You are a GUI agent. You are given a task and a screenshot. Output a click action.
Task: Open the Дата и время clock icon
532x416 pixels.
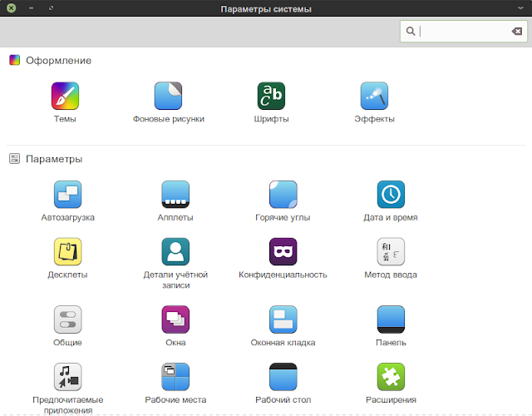pos(391,194)
